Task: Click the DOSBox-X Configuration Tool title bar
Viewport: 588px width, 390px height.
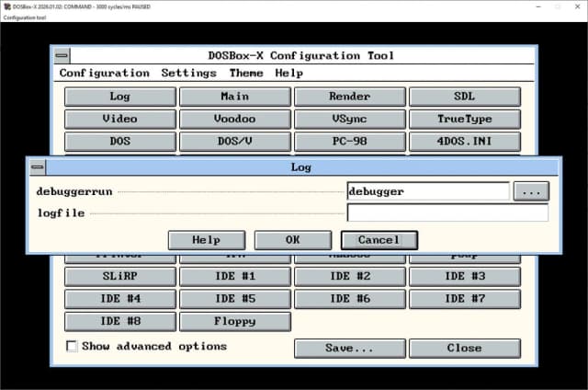Action: [302, 55]
